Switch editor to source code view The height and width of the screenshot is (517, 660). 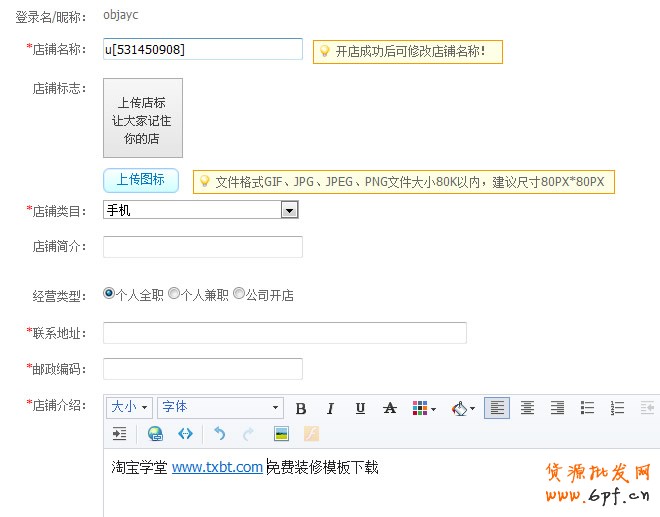click(185, 434)
